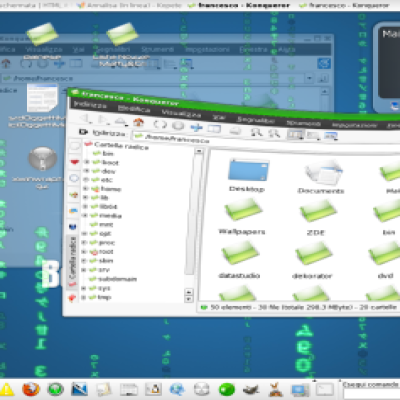The width and height of the screenshot is (400, 400).
Task: Expand the etc folder in tree
Action: click(x=86, y=179)
